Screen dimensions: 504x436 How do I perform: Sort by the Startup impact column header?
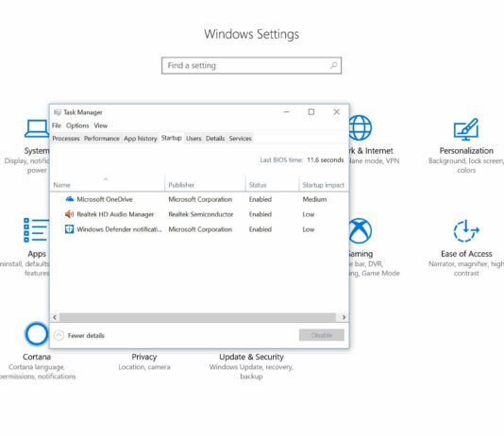324,185
